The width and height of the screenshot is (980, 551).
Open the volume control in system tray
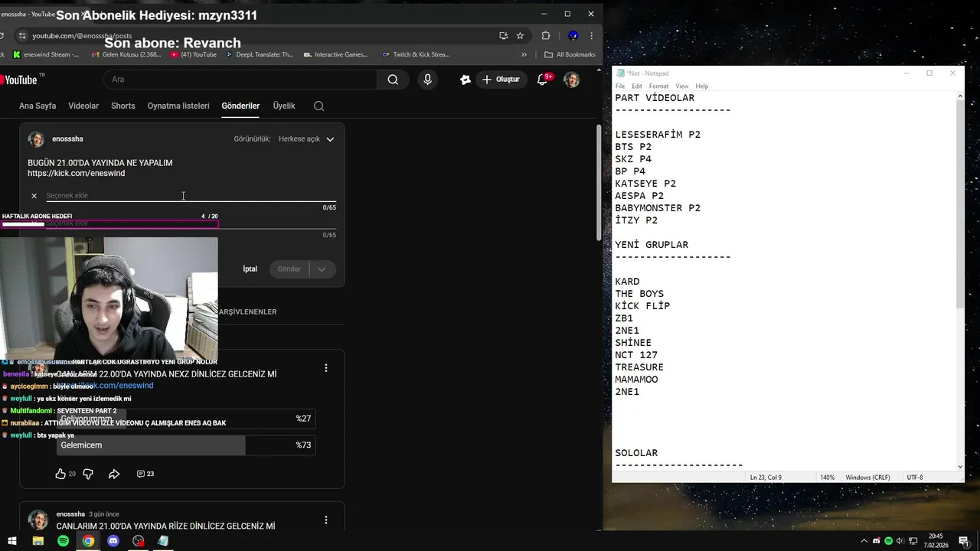900,541
